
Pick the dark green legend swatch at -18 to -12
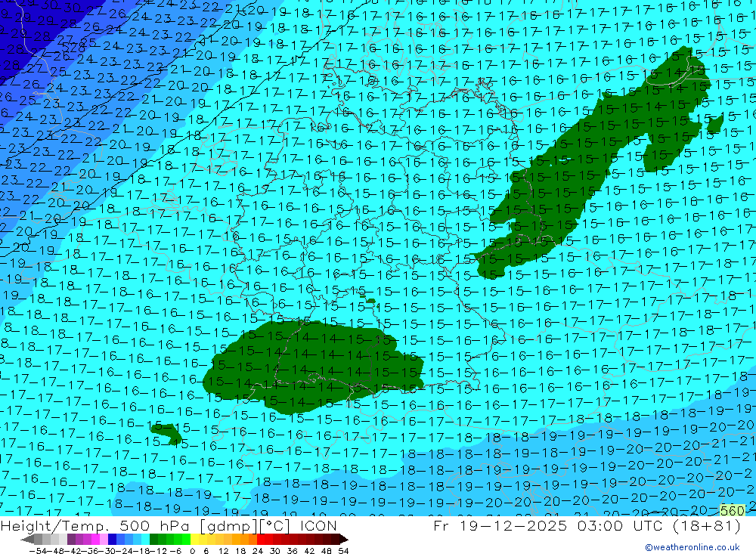coord(153,540)
